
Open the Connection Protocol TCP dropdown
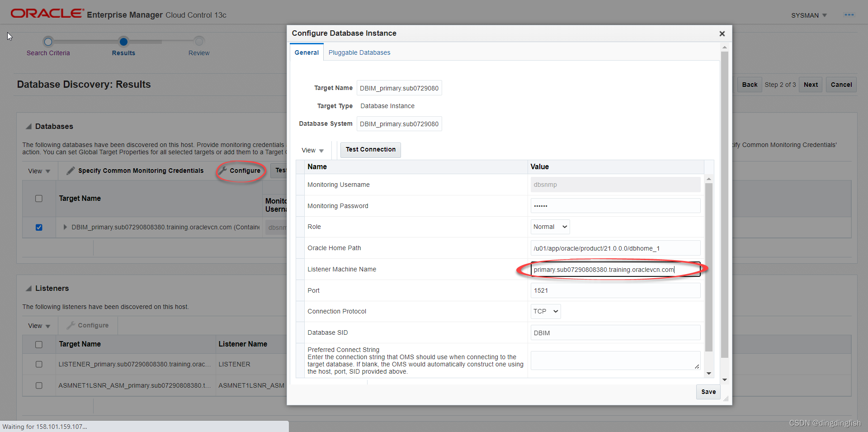coord(546,311)
